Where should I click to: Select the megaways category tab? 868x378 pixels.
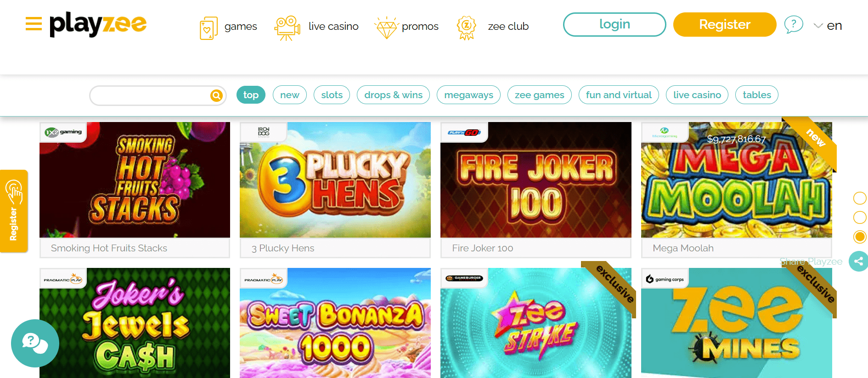pyautogui.click(x=468, y=95)
